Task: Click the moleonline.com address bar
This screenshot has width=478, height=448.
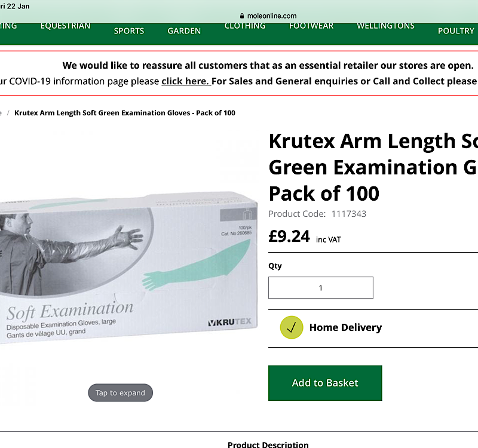Action: point(268,16)
